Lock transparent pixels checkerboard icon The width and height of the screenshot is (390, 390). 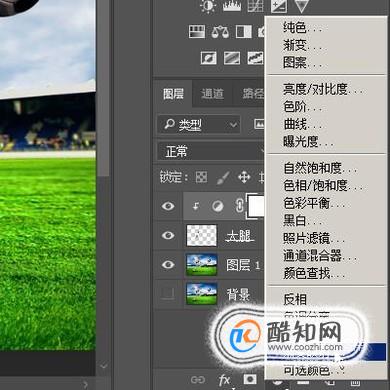[x=201, y=177]
